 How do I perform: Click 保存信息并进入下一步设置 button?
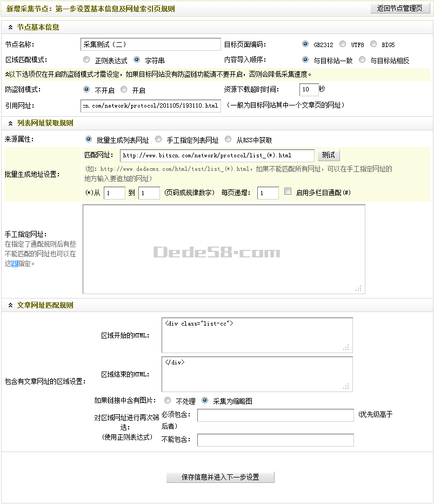click(x=220, y=478)
